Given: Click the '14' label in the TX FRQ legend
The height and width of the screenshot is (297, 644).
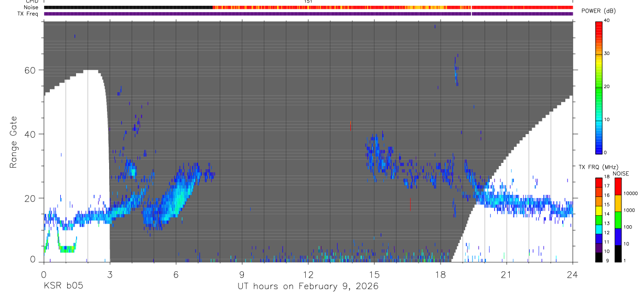Looking at the screenshot, I should (607, 214).
